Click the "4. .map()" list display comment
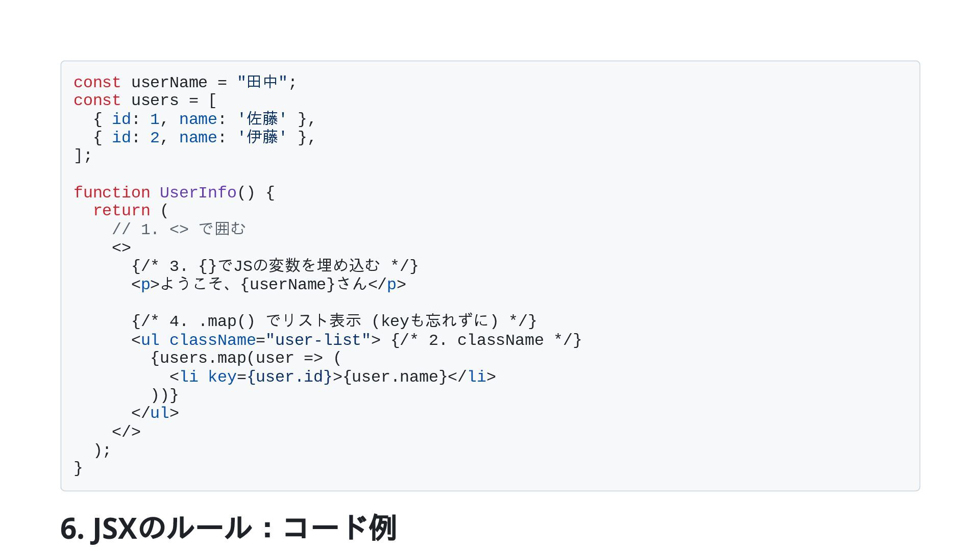This screenshot has height=551, width=980. coord(334,321)
